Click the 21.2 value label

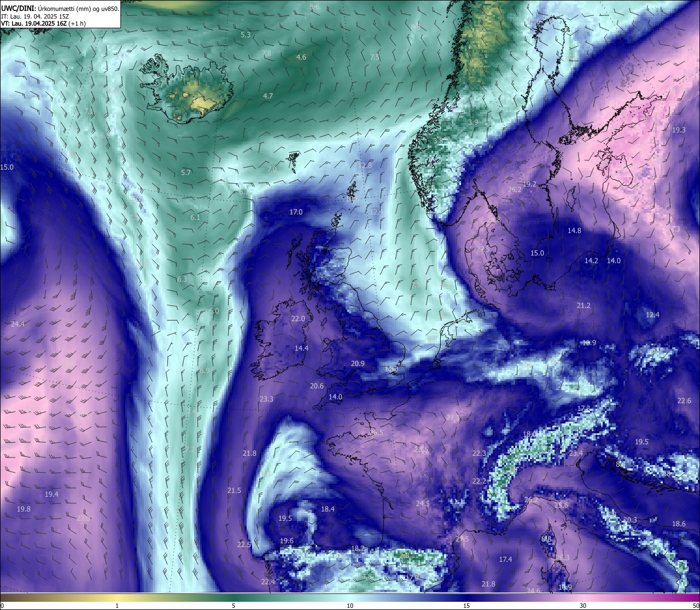(584, 306)
